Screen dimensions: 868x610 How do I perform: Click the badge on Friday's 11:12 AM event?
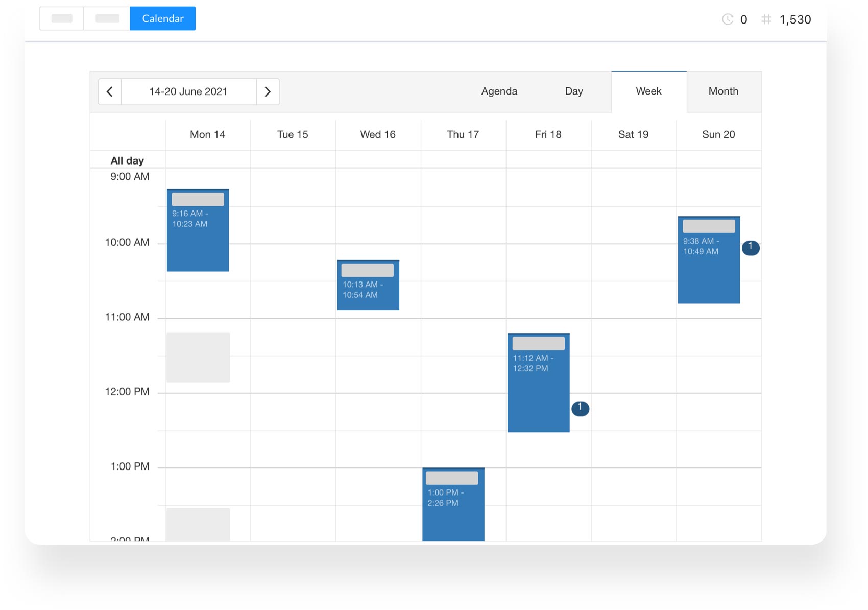tap(581, 408)
